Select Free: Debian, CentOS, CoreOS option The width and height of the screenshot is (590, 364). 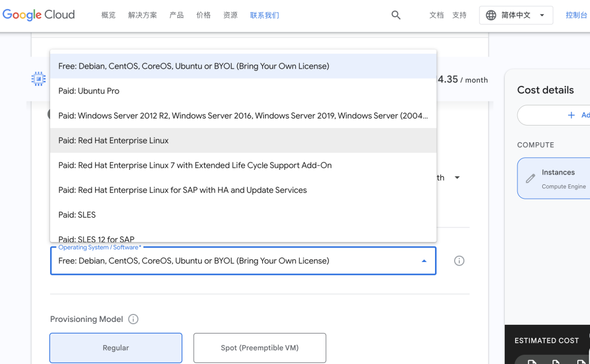pyautogui.click(x=244, y=66)
